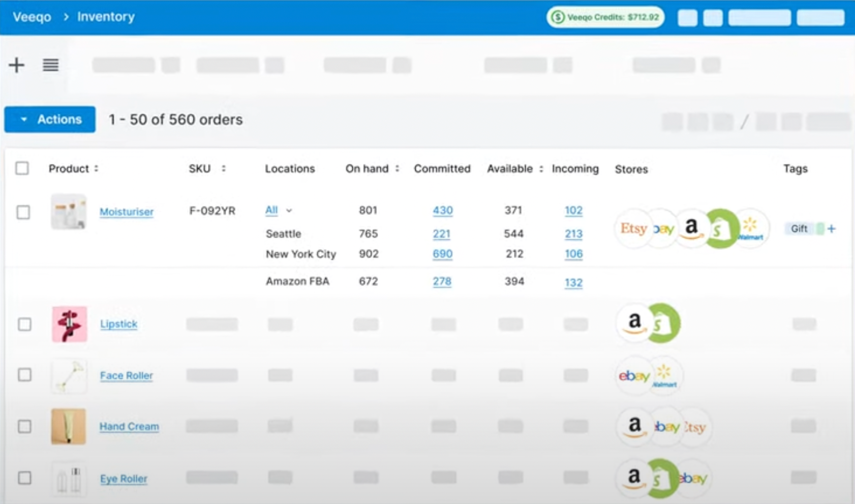Open Walmart store icon for Moisturiser
Viewport: 855px width, 504px height.
[x=751, y=229]
